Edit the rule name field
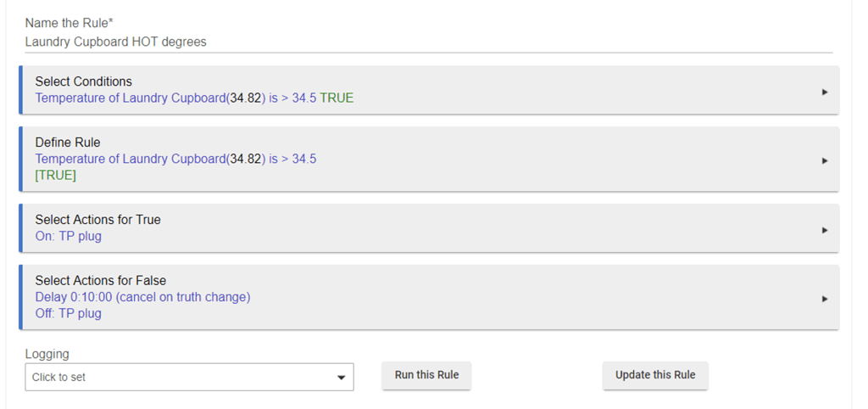 [428, 42]
